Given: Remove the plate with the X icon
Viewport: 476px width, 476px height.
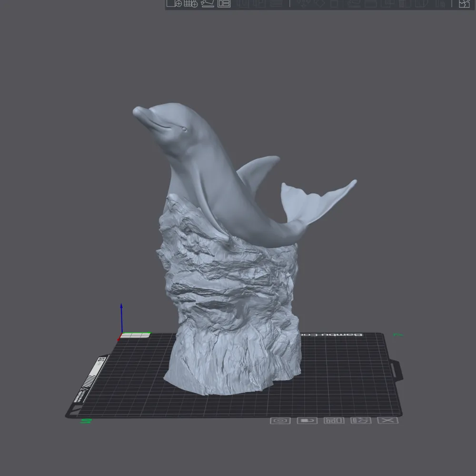Looking at the screenshot, I should pos(387,420).
